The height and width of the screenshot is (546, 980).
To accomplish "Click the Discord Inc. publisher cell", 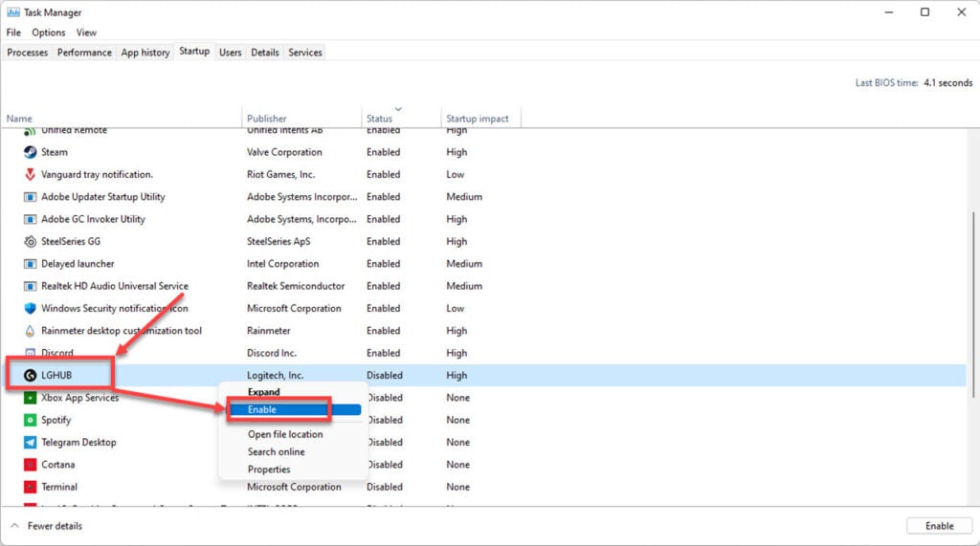I will coord(271,353).
